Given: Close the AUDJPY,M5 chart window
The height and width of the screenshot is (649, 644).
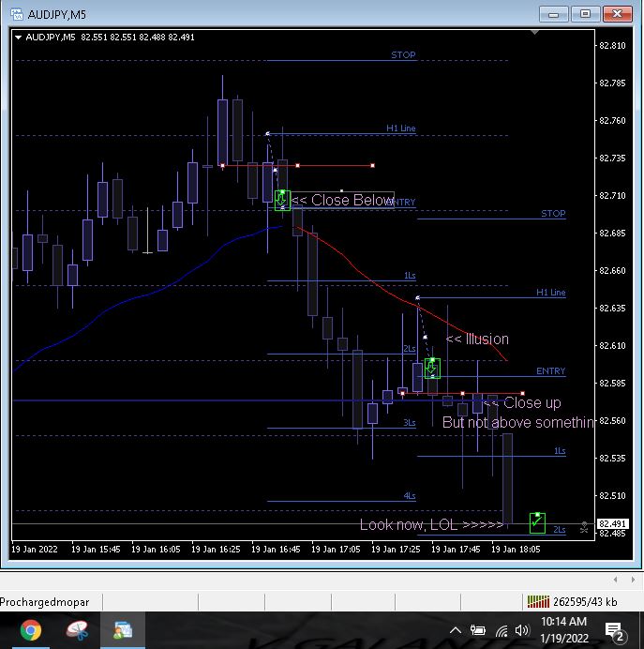Looking at the screenshot, I should pyautogui.click(x=617, y=14).
